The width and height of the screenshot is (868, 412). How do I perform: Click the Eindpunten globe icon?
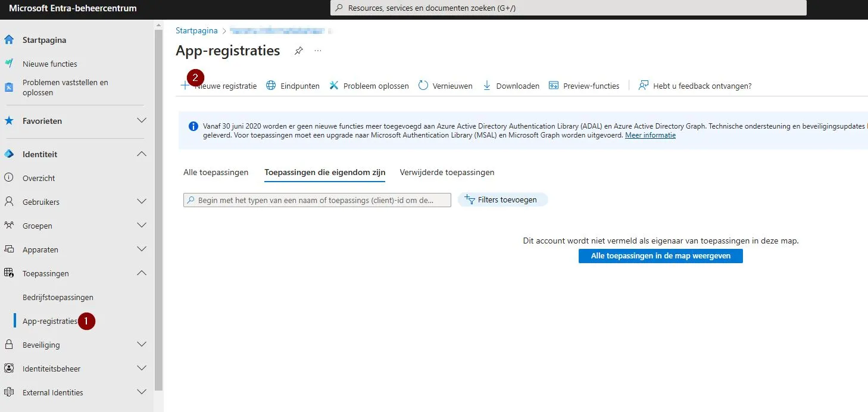pyautogui.click(x=271, y=86)
